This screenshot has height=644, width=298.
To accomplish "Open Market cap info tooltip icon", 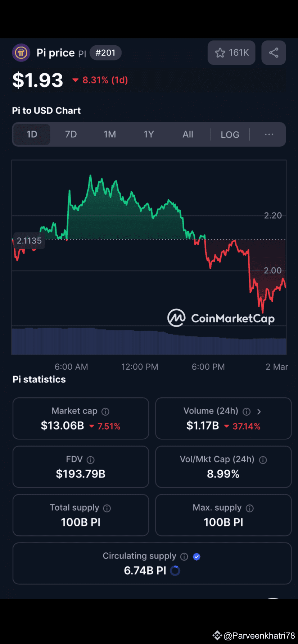I will [x=105, y=411].
